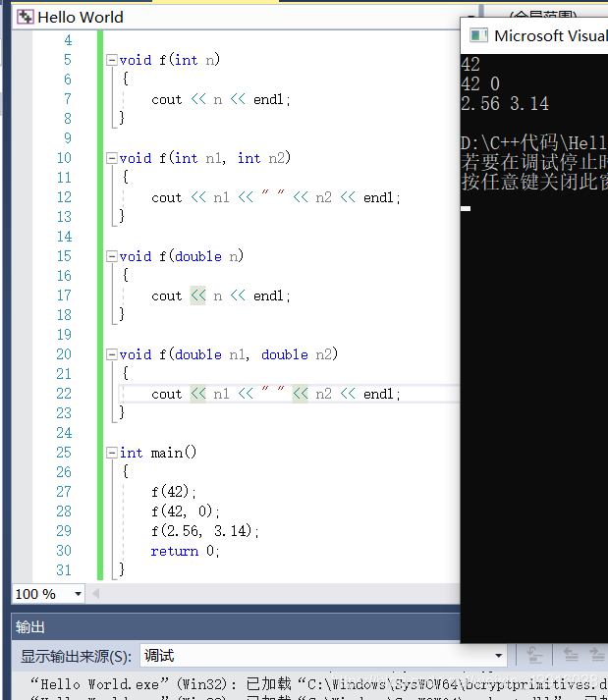Viewport: 608px width, 700px height.
Task: Click the f(42); call on line 27
Action: point(173,492)
